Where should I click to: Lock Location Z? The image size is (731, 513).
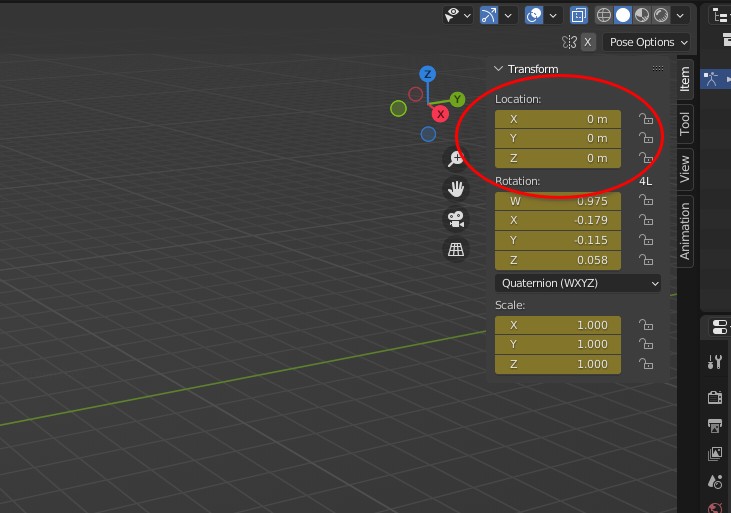tap(646, 159)
